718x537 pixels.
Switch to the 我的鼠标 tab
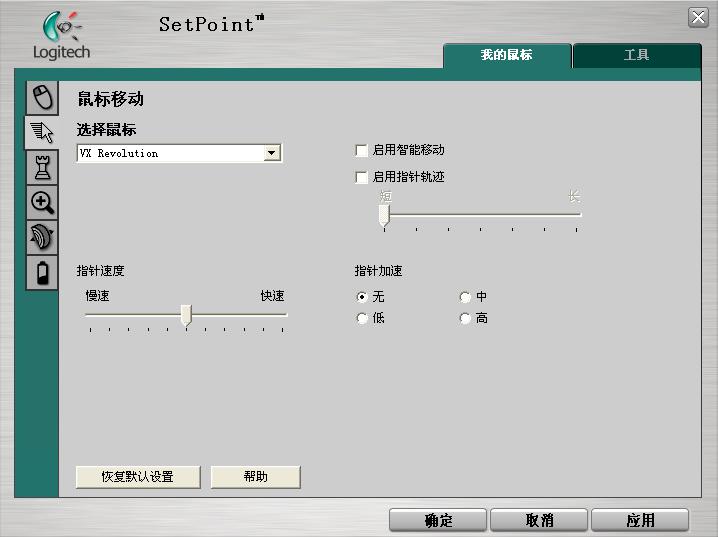507,55
